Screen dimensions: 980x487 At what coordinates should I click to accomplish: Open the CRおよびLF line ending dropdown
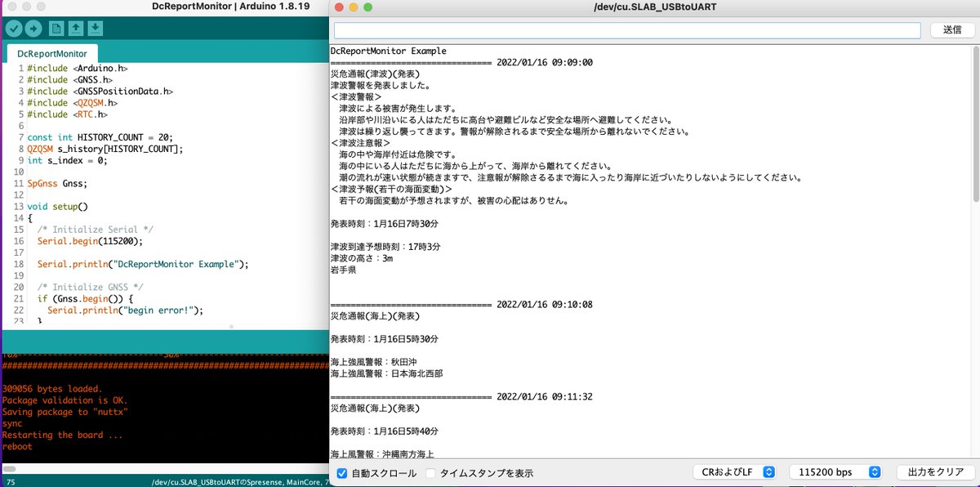pos(734,472)
